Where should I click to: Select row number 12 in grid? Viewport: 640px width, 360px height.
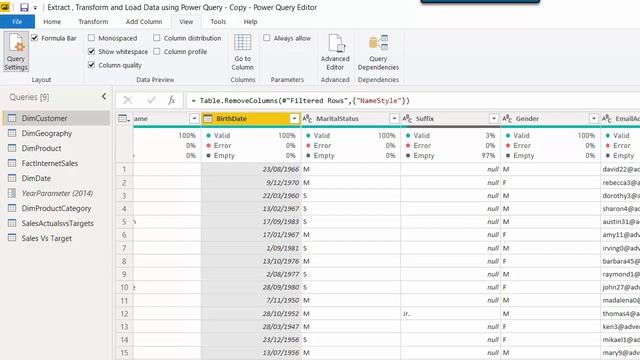pos(124,313)
